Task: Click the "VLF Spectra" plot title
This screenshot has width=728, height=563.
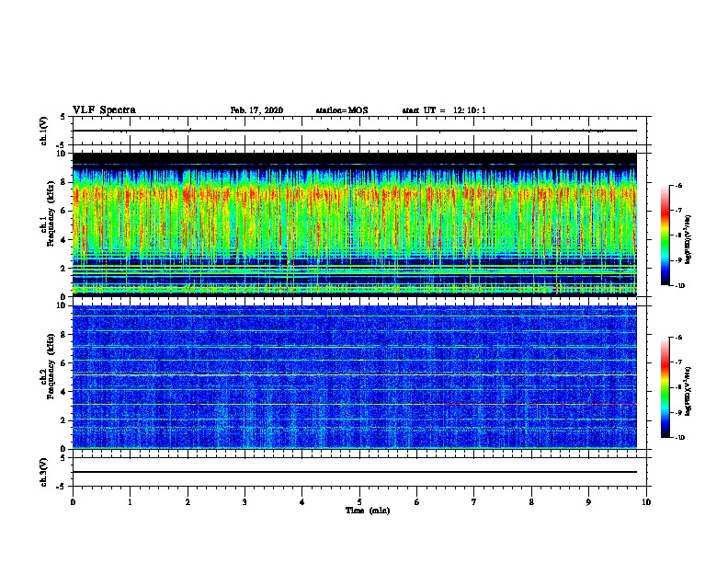Action: pyautogui.click(x=104, y=109)
